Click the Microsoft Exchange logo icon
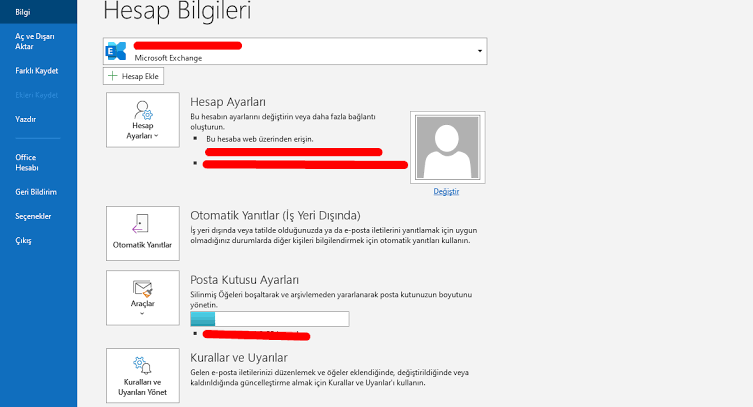 click(x=119, y=52)
